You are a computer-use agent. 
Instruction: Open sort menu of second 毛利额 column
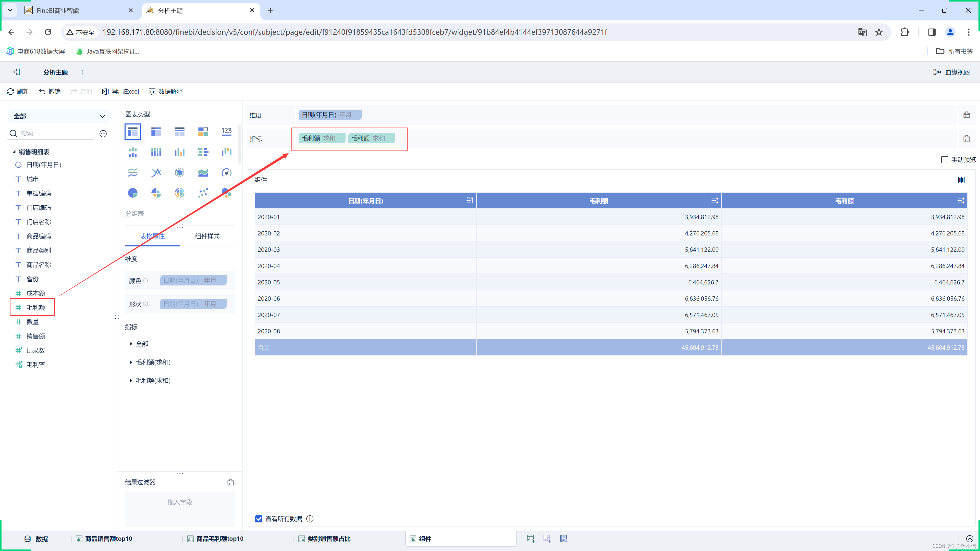point(961,201)
